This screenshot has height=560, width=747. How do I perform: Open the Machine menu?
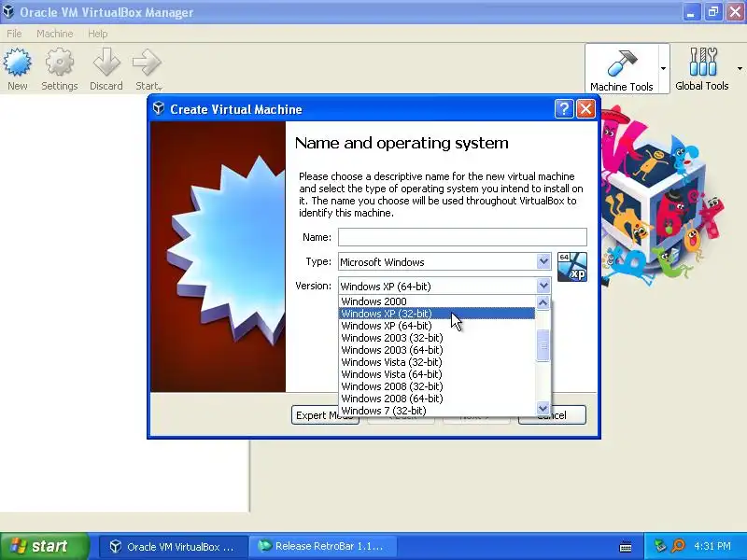[x=55, y=34]
